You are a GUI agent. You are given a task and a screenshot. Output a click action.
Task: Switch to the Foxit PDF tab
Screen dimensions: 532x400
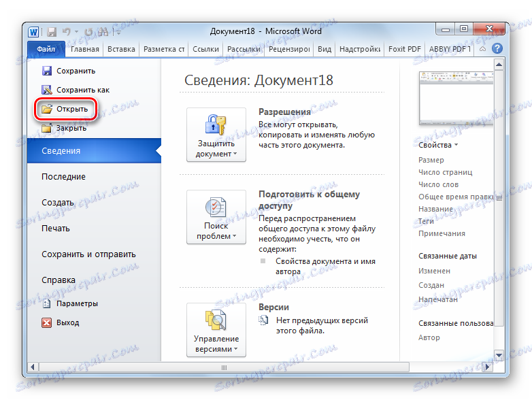404,49
